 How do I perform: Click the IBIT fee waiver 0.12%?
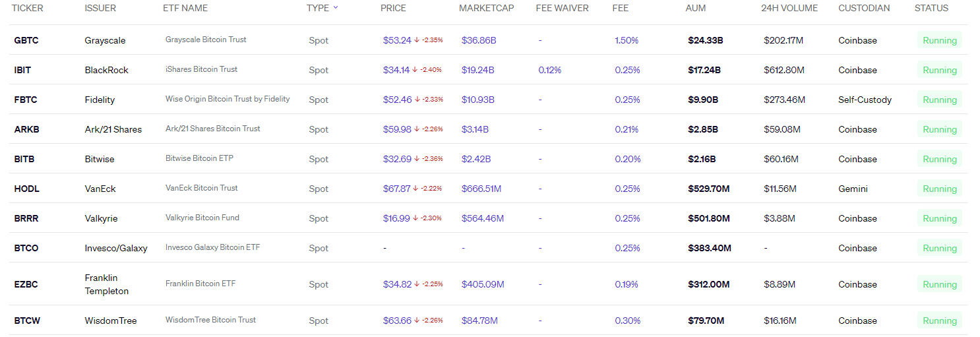(x=549, y=70)
